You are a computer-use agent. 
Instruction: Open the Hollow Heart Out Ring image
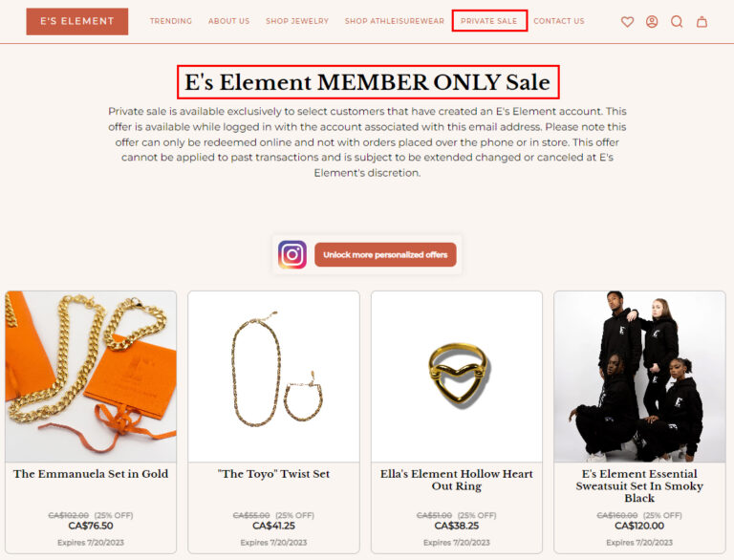(x=457, y=377)
